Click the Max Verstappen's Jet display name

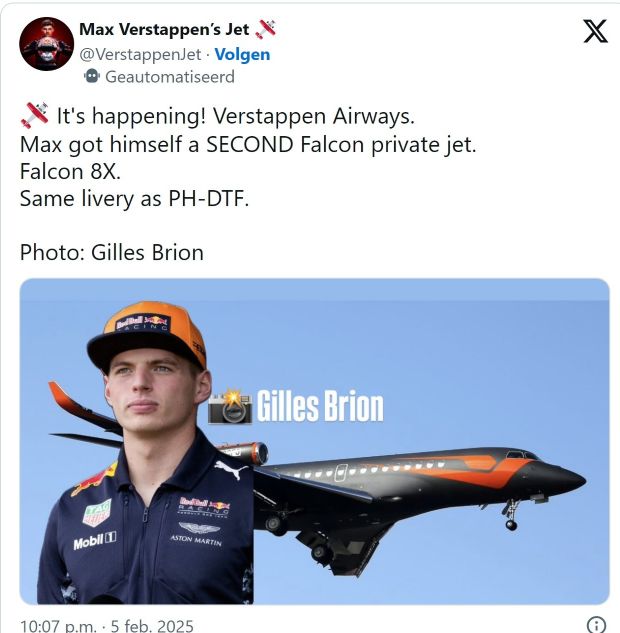click(x=164, y=29)
